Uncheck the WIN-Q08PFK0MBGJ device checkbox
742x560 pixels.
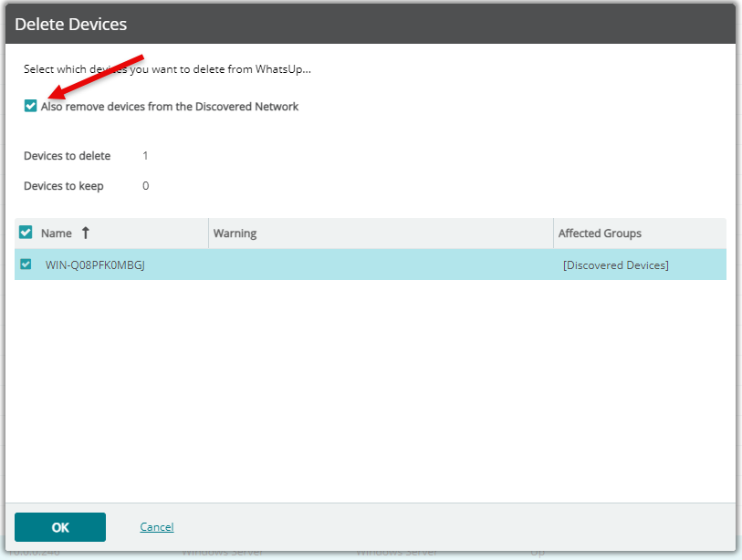pyautogui.click(x=26, y=264)
